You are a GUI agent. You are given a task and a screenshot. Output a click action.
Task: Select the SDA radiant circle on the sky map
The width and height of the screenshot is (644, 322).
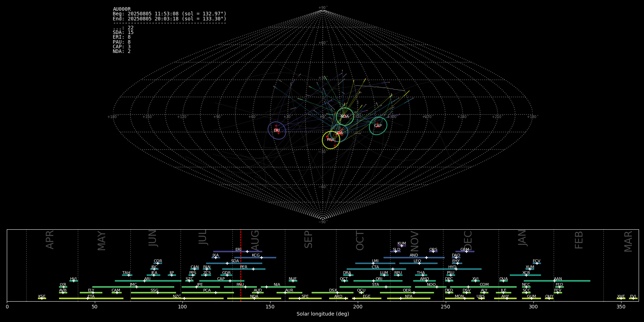coord(339,133)
